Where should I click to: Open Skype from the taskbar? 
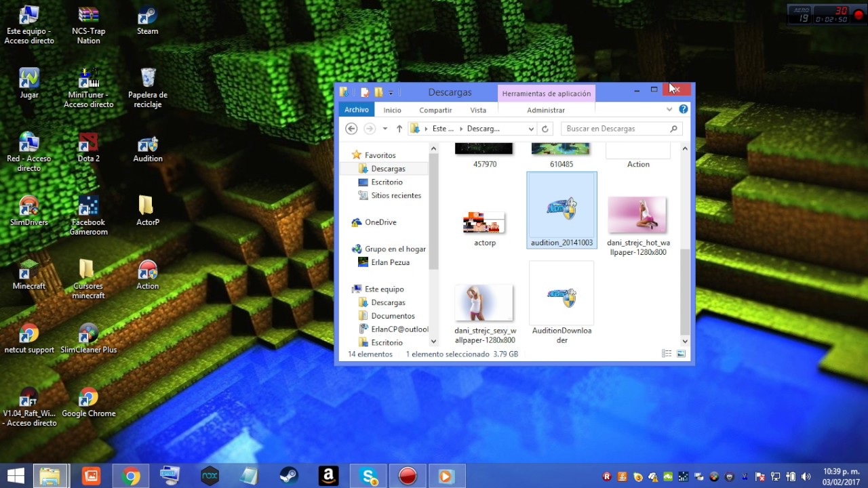tap(368, 476)
